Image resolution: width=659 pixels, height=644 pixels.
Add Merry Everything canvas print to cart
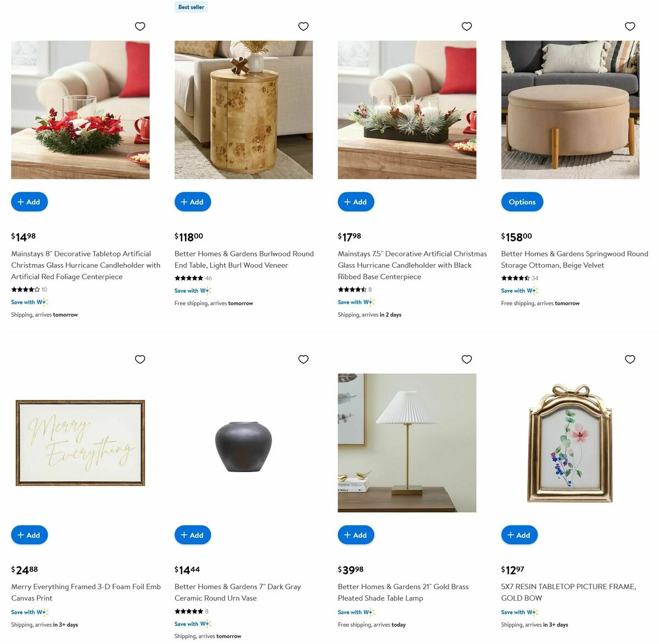(29, 535)
